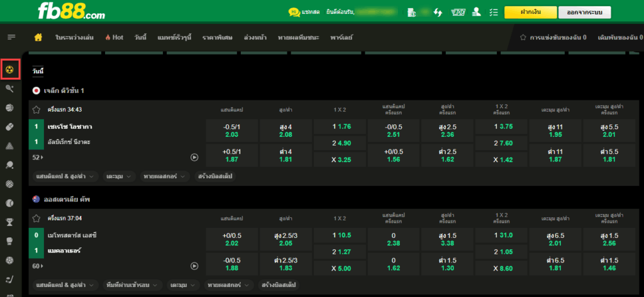Viewport: 644px width, 297px height.
Task: Click the yellow ฝากเงิน deposit button
Action: (530, 13)
